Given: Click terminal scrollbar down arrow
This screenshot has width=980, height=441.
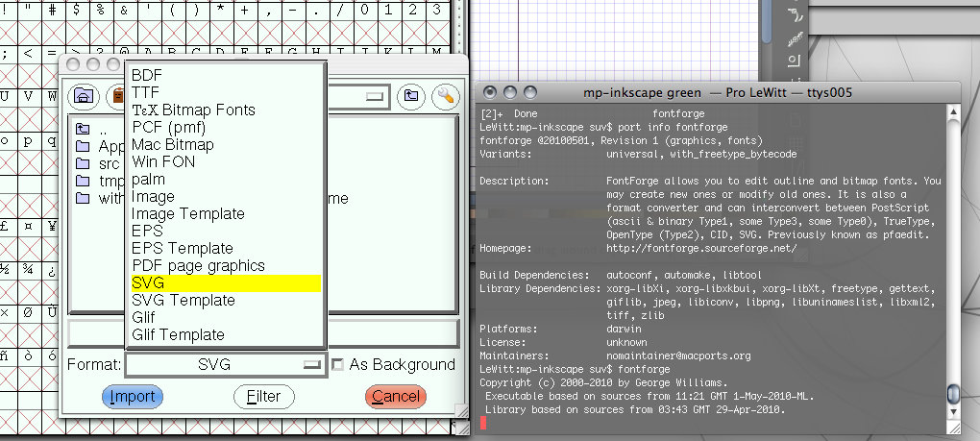Looking at the screenshot, I should pyautogui.click(x=953, y=412).
